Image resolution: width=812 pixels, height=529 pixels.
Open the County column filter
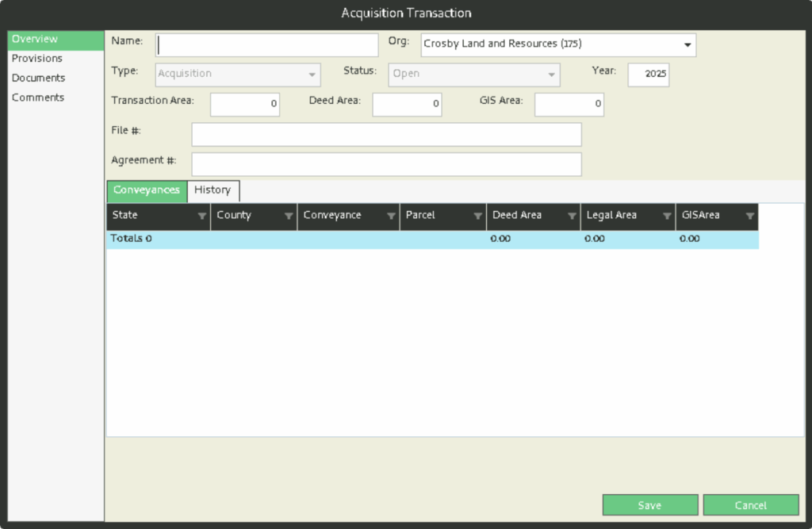point(289,216)
